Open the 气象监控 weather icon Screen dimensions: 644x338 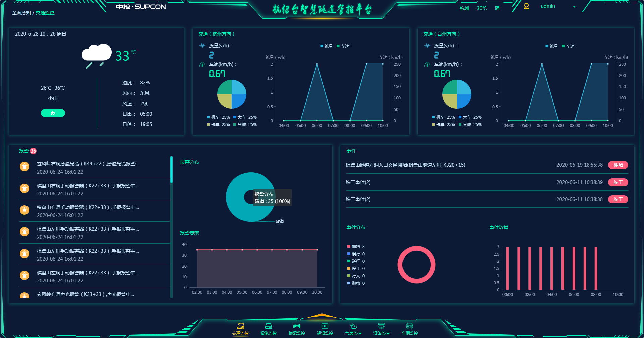pyautogui.click(x=353, y=326)
